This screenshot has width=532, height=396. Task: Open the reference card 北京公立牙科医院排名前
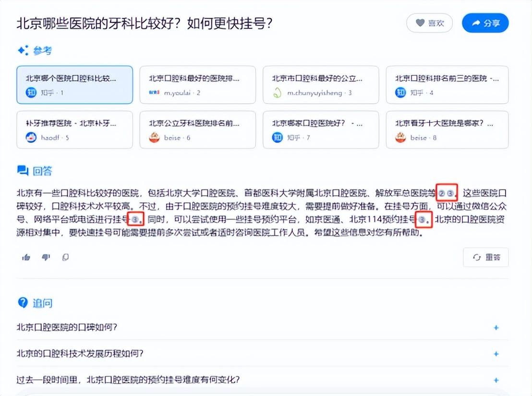coord(197,130)
